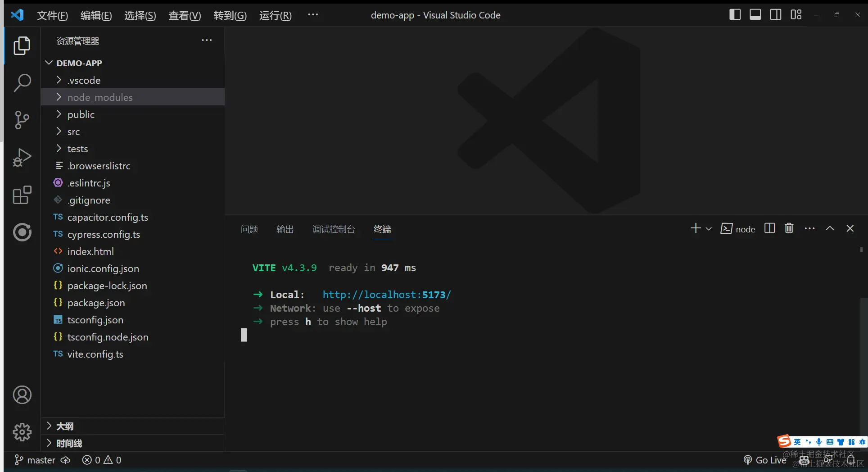Open the Explorer view in activity bar
The image size is (868, 472).
22,46
